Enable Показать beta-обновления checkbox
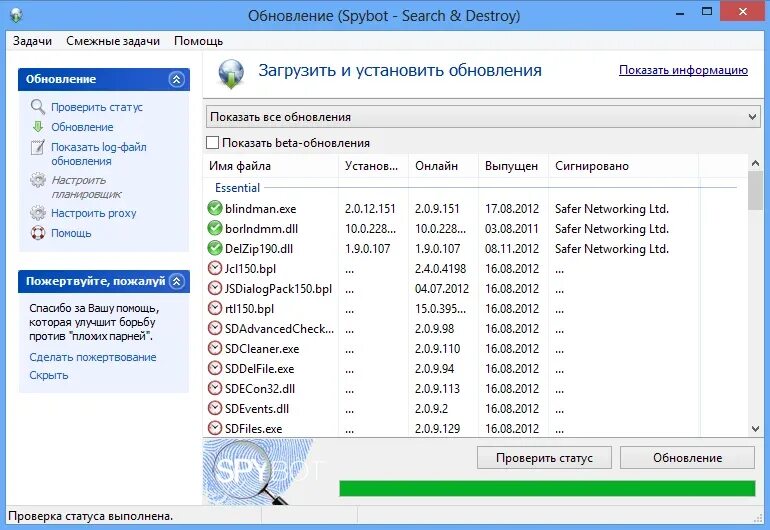The image size is (770, 530). (x=212, y=142)
